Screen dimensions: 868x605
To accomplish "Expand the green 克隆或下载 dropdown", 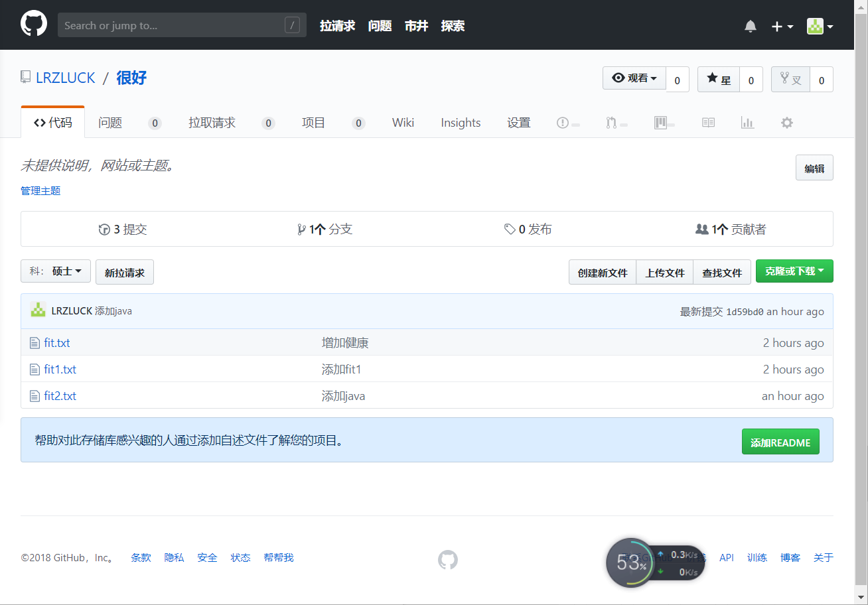I will pyautogui.click(x=794, y=271).
